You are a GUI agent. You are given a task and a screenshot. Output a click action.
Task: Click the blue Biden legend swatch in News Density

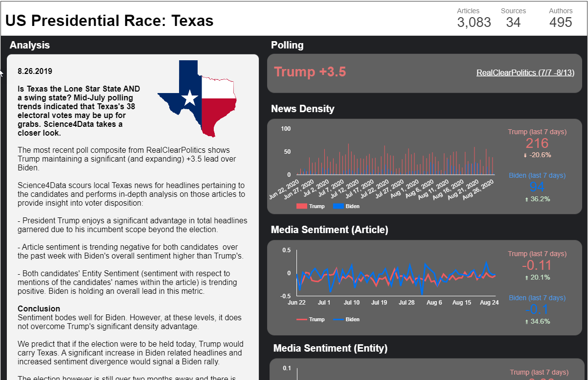tap(338, 206)
